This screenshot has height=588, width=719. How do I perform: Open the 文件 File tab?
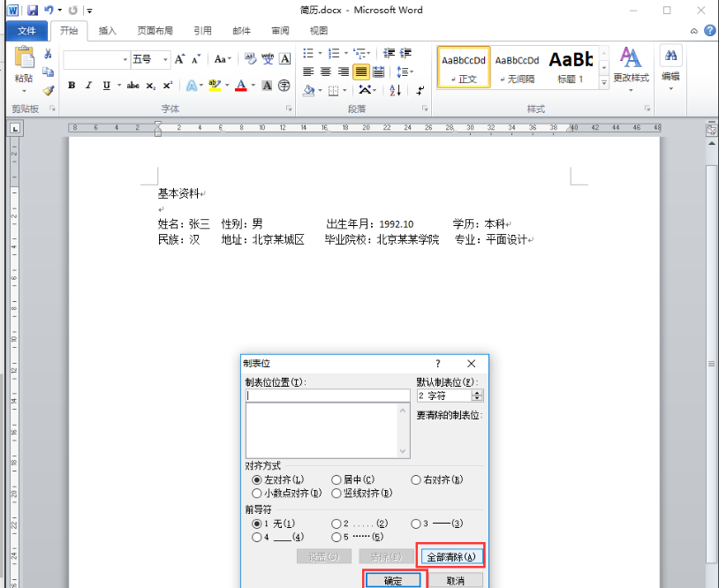click(x=26, y=31)
